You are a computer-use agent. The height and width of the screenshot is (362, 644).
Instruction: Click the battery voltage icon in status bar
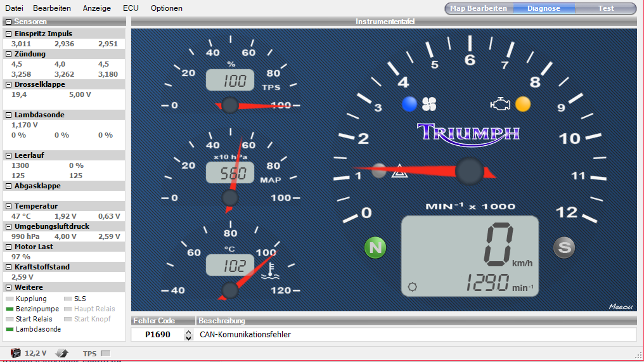[16, 353]
